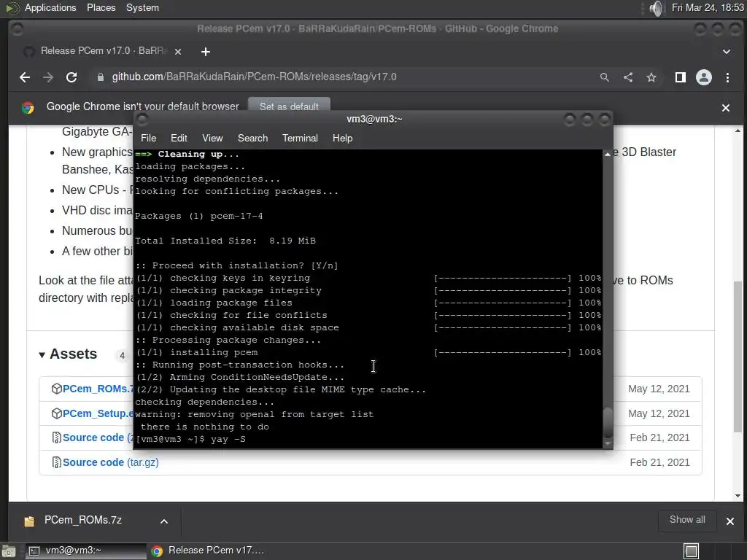Open the zoom magnifier icon in address bar
The height and width of the screenshot is (560, 747).
[x=605, y=77]
